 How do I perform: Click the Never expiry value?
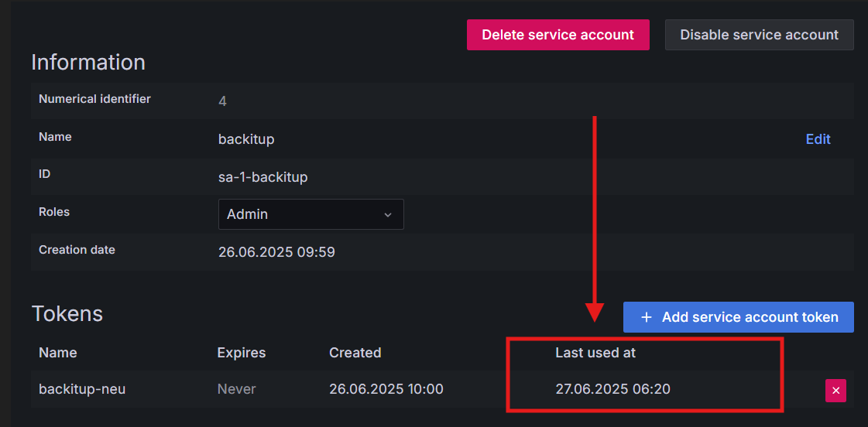236,389
